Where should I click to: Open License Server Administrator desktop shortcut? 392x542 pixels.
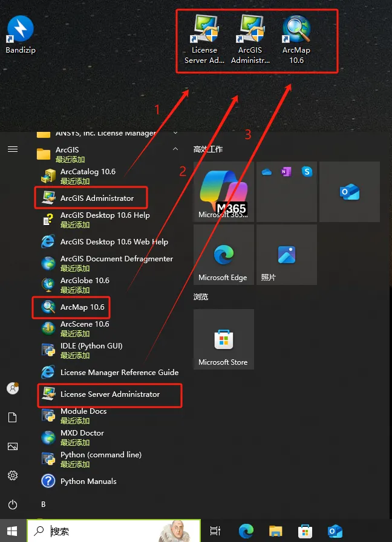204,40
